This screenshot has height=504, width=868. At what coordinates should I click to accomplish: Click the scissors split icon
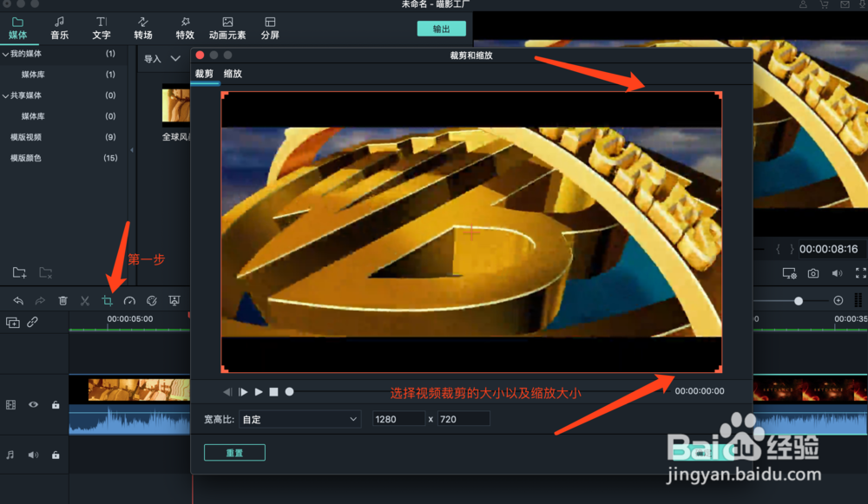point(85,300)
